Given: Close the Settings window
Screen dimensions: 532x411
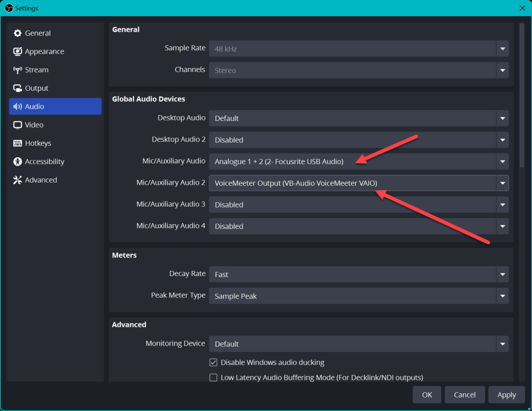Looking at the screenshot, I should pyautogui.click(x=522, y=8).
